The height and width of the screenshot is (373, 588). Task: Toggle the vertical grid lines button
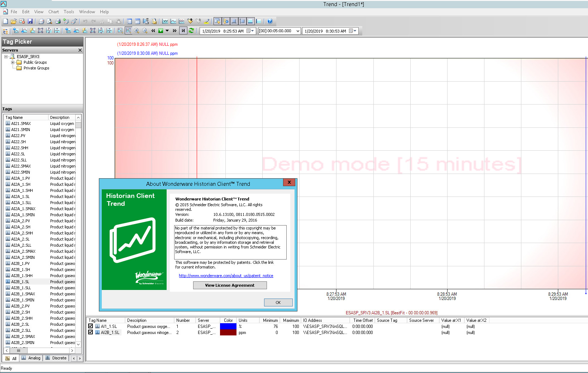click(x=242, y=21)
